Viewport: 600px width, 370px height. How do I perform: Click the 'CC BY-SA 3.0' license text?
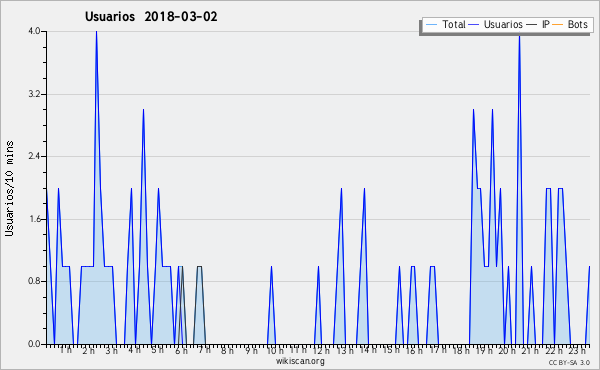[569, 362]
